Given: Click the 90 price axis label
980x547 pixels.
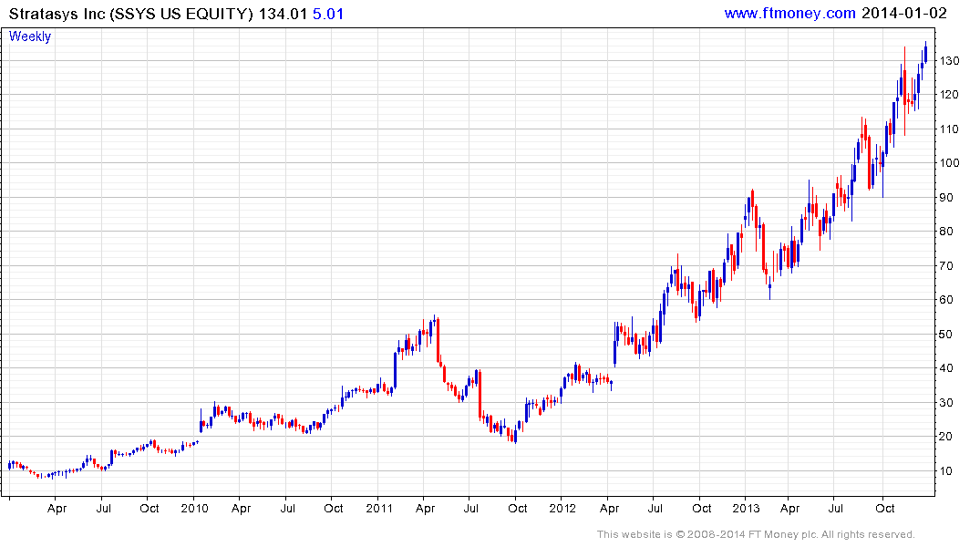Looking at the screenshot, I should pos(946,198).
